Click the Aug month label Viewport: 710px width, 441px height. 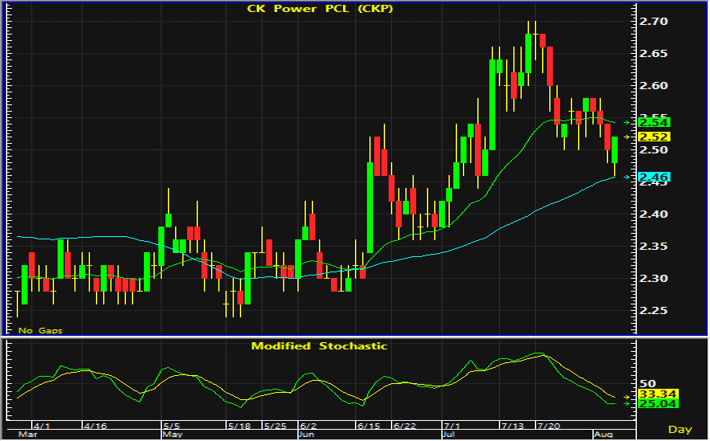[x=603, y=435]
